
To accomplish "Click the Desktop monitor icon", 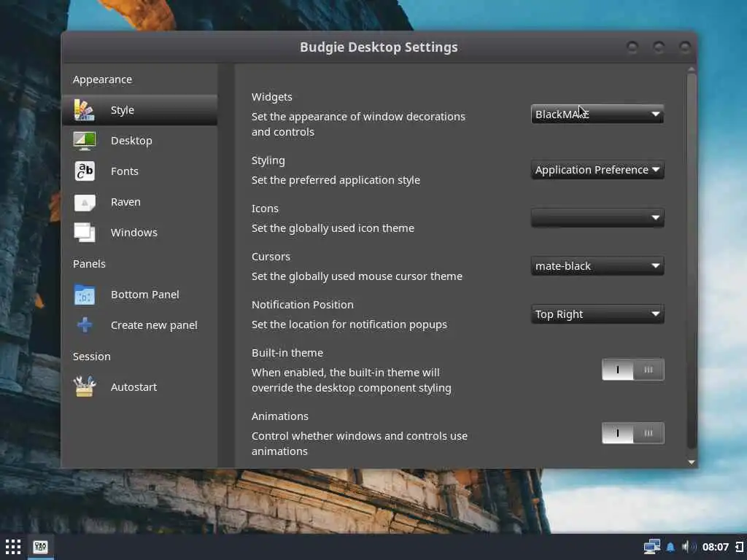I will click(85, 141).
